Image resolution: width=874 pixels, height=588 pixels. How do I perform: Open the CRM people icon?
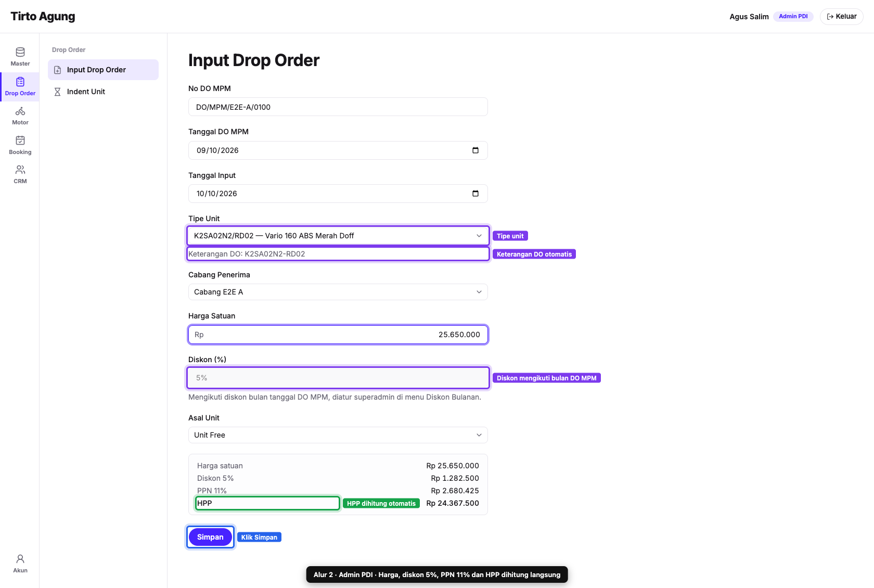tap(20, 170)
